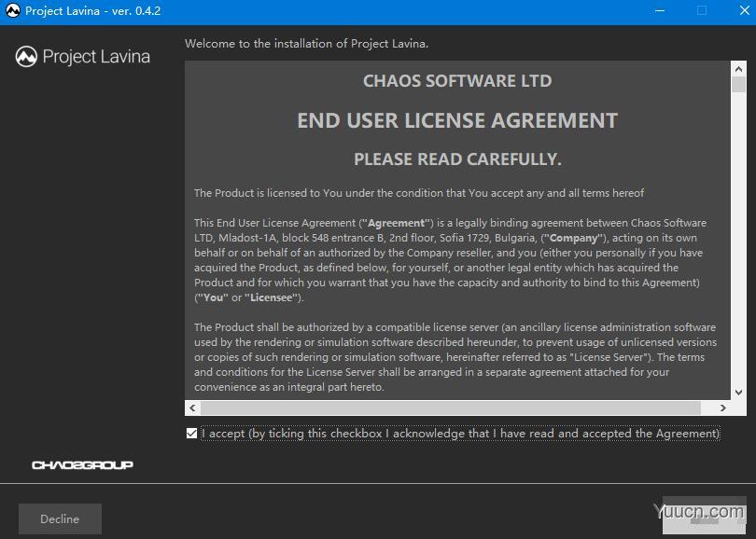Close the Project Lavina installer
The height and width of the screenshot is (539, 756).
(x=744, y=10)
